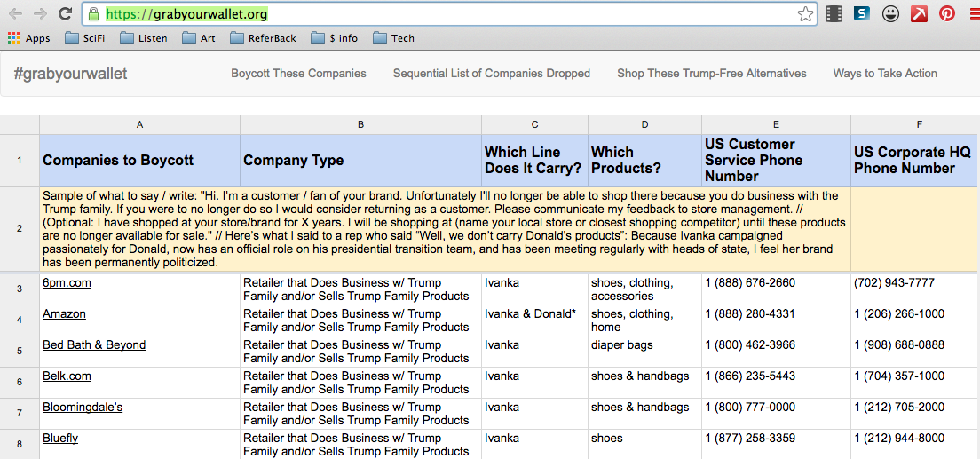Open the Bluefly link
Viewport: 980px width, 459px height.
pos(60,439)
